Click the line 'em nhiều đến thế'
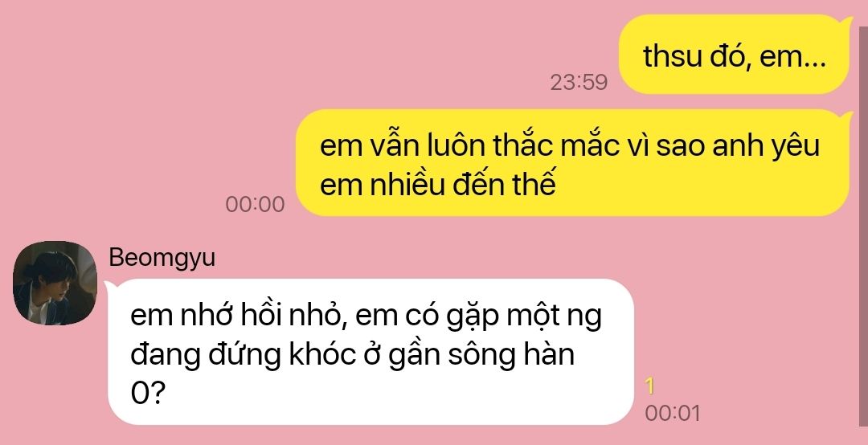868x445 pixels. click(x=438, y=185)
